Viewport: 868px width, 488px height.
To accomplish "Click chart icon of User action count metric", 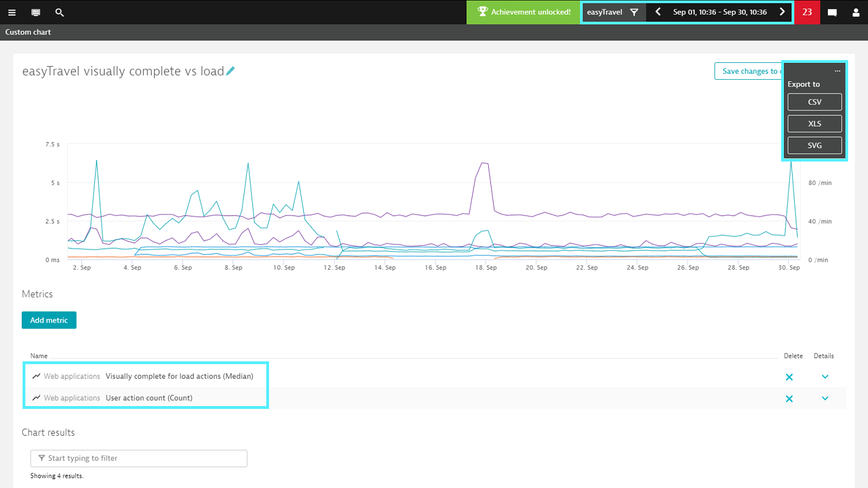I will (36, 397).
